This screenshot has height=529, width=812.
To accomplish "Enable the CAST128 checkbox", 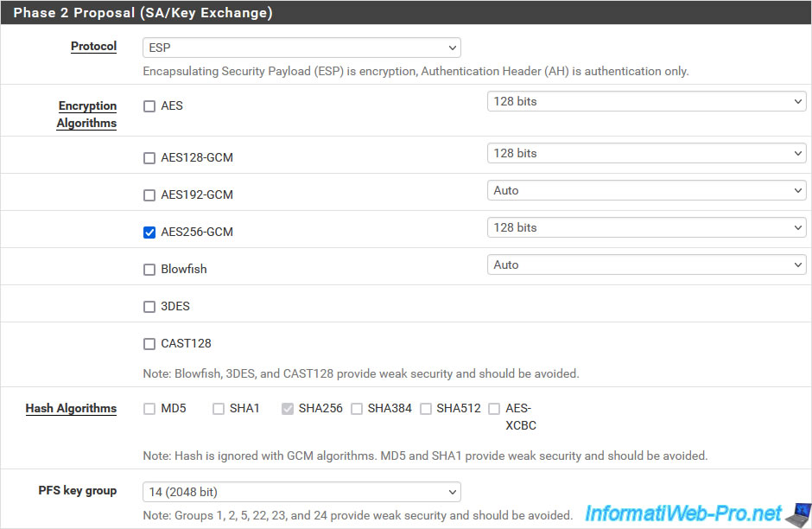I will pyautogui.click(x=149, y=344).
